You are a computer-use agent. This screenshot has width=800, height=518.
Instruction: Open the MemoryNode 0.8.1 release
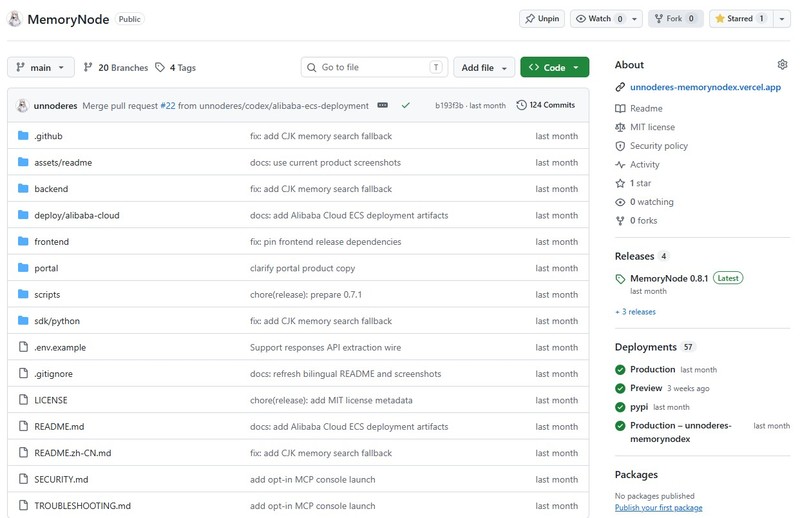[669, 279]
